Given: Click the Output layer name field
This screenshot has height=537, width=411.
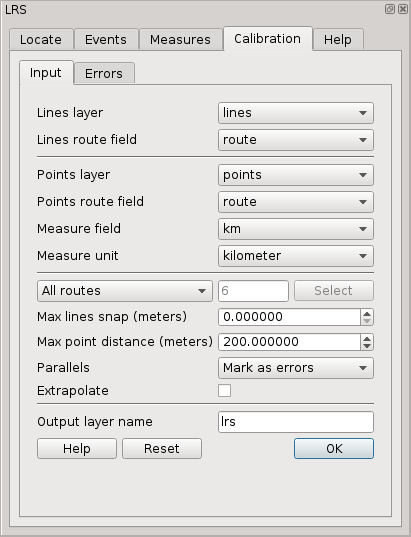Looking at the screenshot, I should (x=296, y=422).
